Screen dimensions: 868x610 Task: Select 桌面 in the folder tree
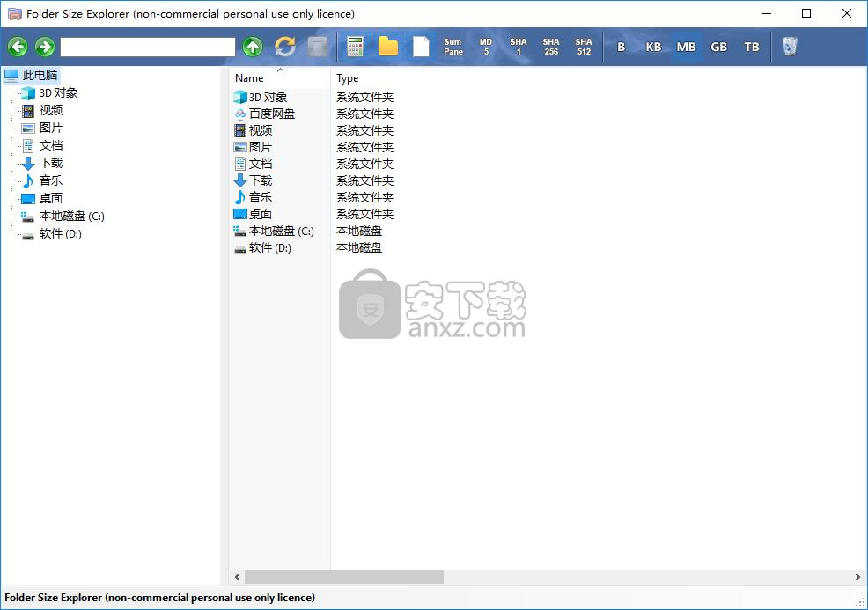(51, 198)
